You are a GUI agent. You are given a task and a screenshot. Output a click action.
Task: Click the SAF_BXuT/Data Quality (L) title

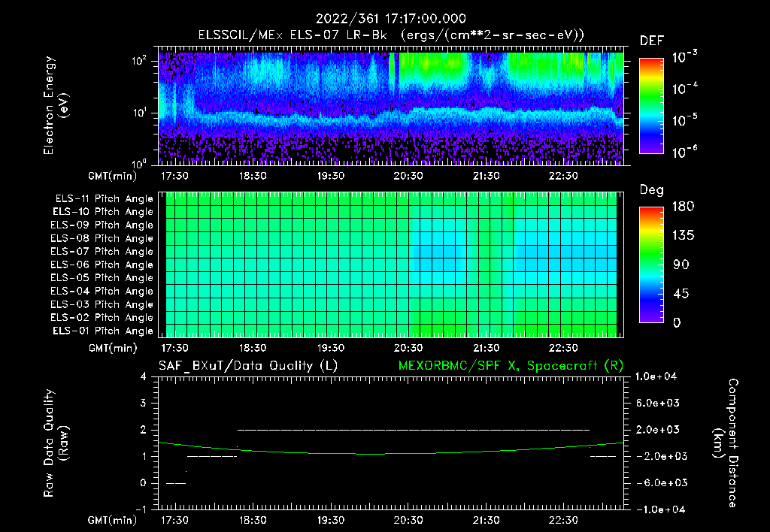coord(248,366)
